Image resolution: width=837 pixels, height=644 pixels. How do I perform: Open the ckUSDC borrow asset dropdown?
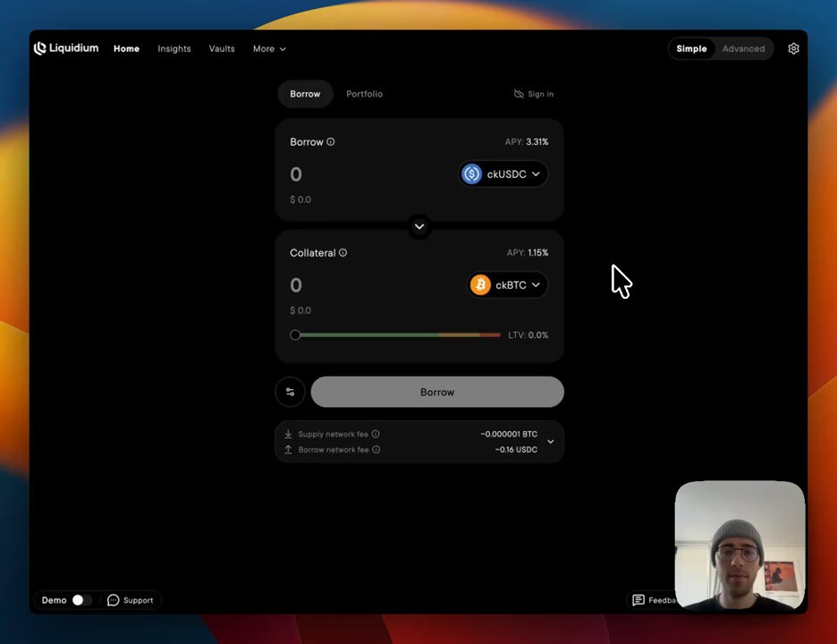[503, 174]
